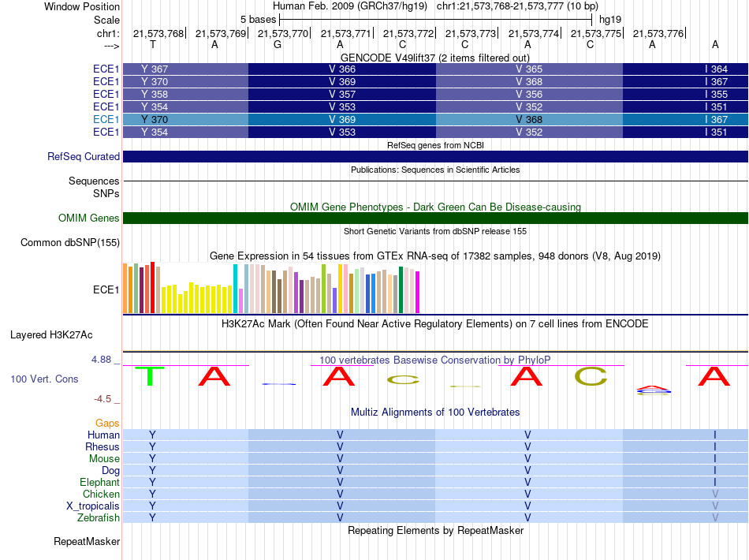Viewport: 749px width, 560px height.
Task: Click the orange Gaps label
Action: coord(107,423)
